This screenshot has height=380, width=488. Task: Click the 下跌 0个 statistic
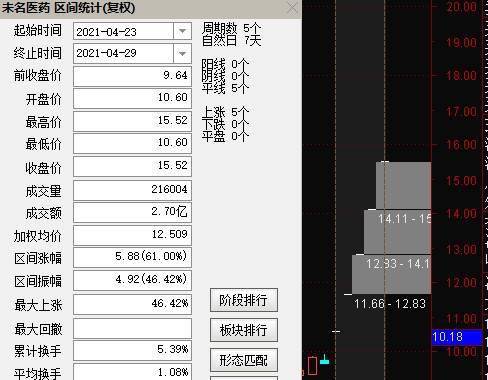pyautogui.click(x=225, y=124)
